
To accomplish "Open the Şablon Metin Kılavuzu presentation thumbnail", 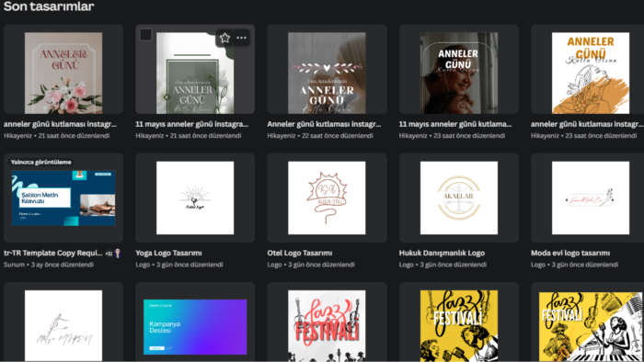I will (x=63, y=198).
